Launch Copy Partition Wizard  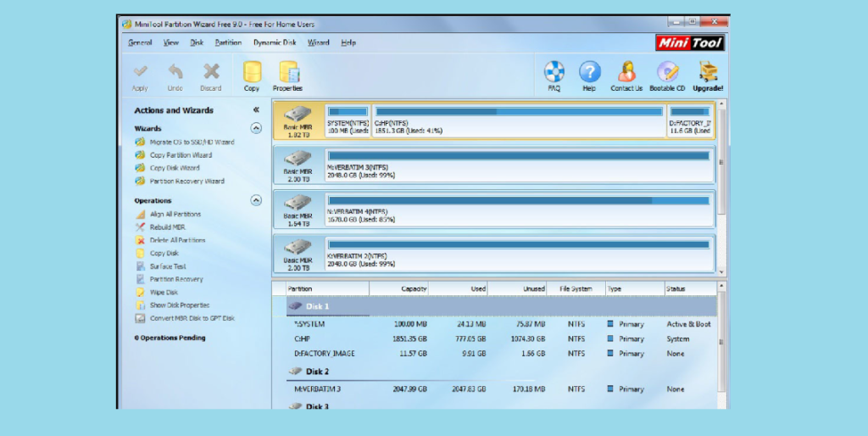[181, 155]
